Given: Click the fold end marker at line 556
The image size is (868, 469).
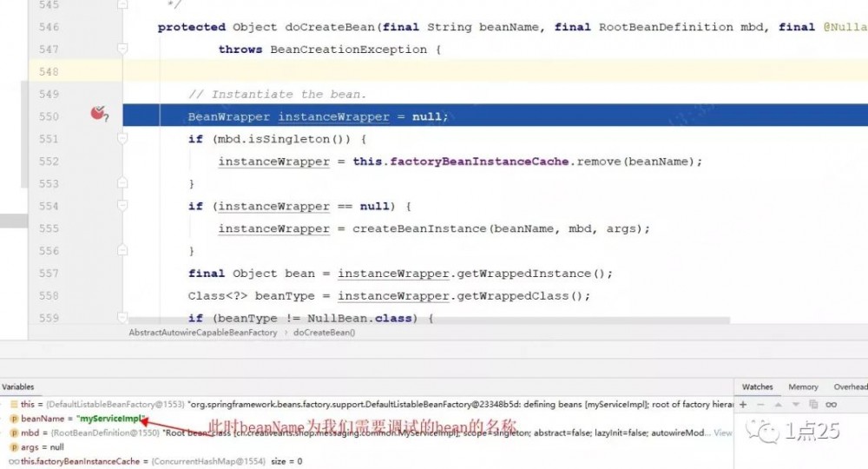Looking at the screenshot, I should pos(122,250).
